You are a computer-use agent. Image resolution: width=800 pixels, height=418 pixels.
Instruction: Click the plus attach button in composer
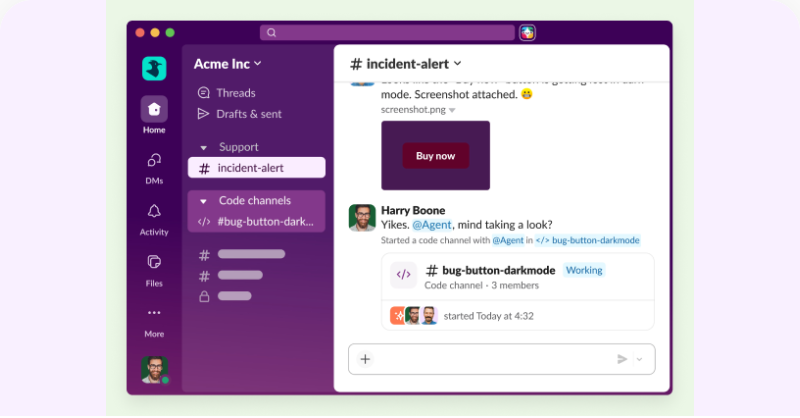365,359
